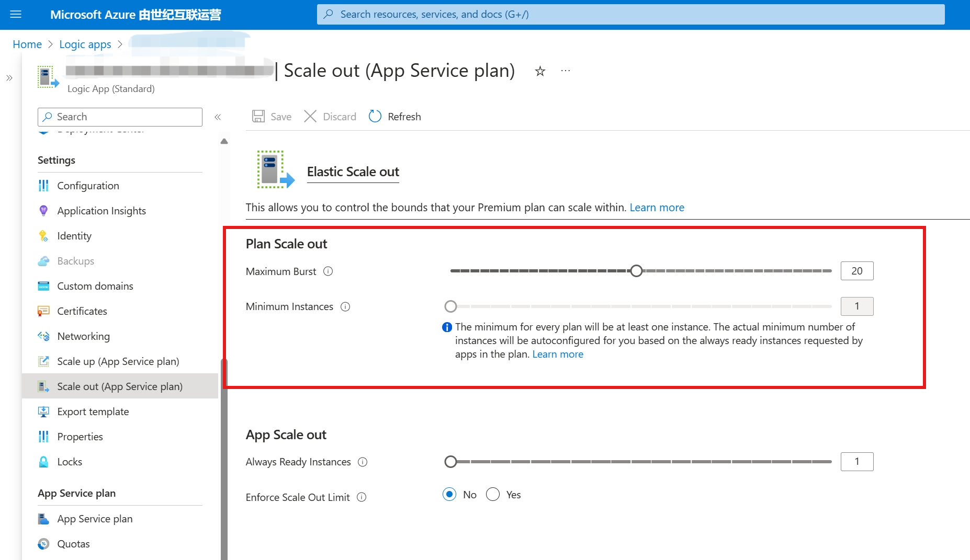Click the Maximum Burst value field
The height and width of the screenshot is (560, 970).
click(x=856, y=271)
